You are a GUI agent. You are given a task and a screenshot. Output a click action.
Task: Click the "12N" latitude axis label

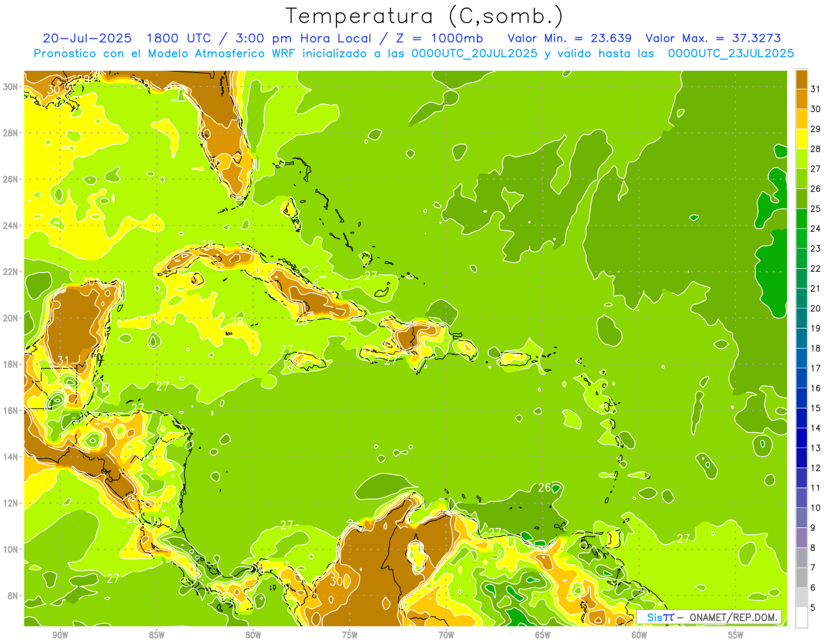11,503
